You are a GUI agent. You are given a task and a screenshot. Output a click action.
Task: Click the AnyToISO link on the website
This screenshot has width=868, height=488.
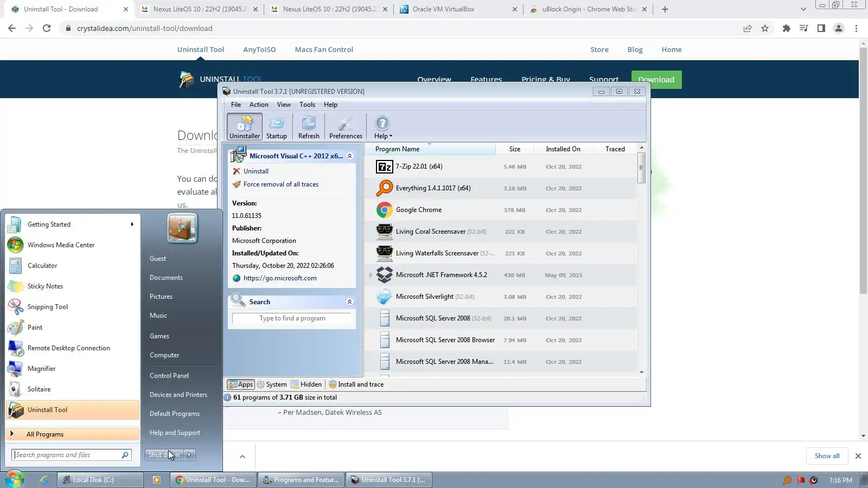[259, 49]
